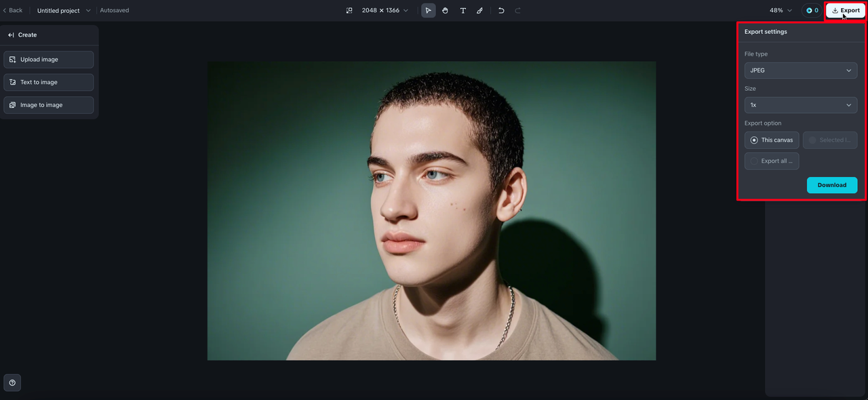Click Image to image
The image size is (868, 400).
[x=49, y=105]
